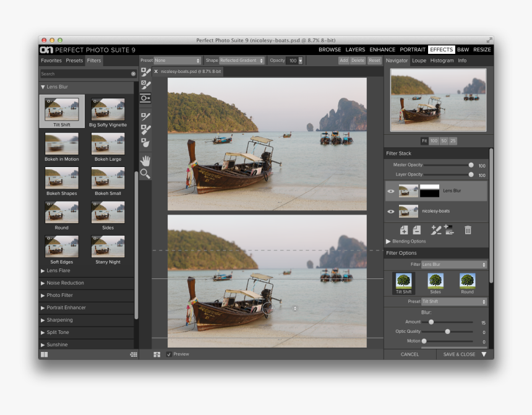Set navigator zoom to 100
Screen dimensions: 532x415
(434, 141)
